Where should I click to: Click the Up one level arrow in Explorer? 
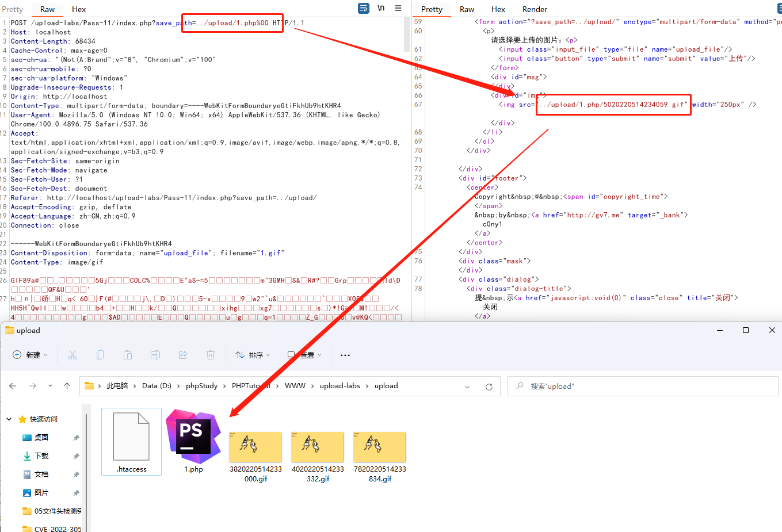(67, 386)
